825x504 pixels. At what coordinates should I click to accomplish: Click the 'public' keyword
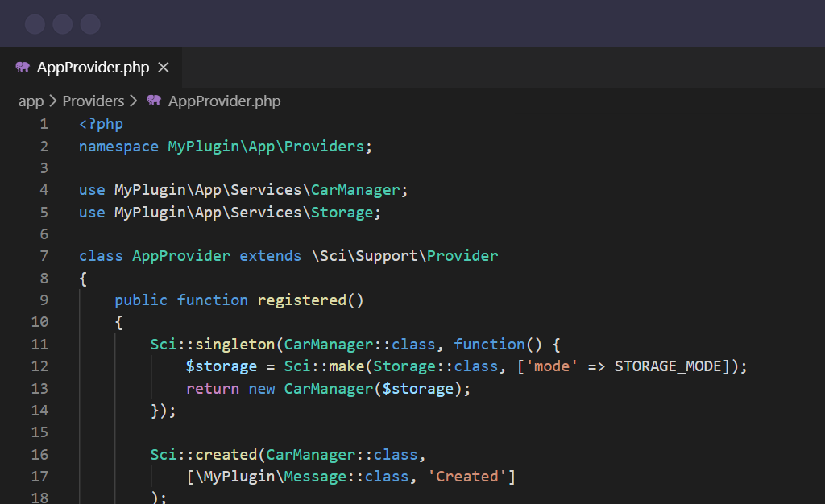(x=141, y=300)
